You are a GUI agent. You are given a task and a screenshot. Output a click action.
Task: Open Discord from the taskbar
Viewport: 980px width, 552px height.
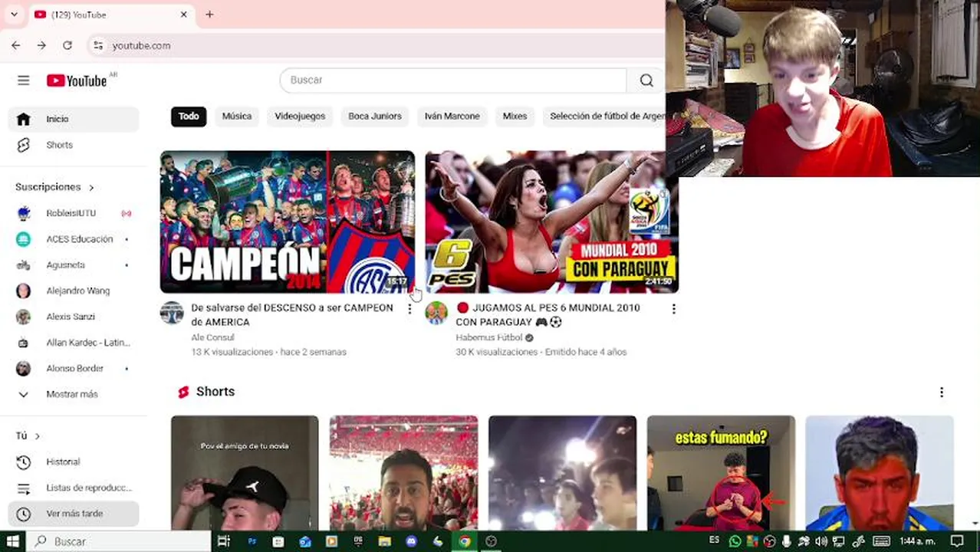pos(412,541)
